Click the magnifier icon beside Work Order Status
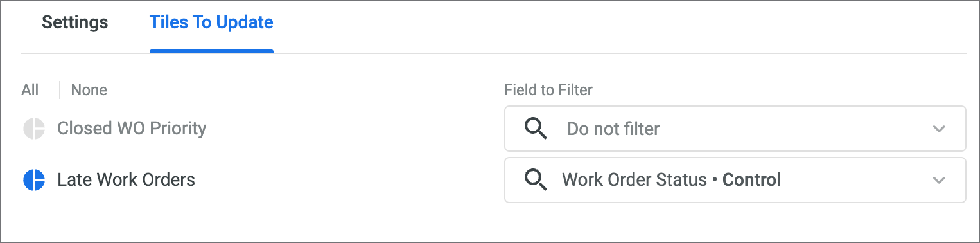Screen dimensions: 980x243 536,180
